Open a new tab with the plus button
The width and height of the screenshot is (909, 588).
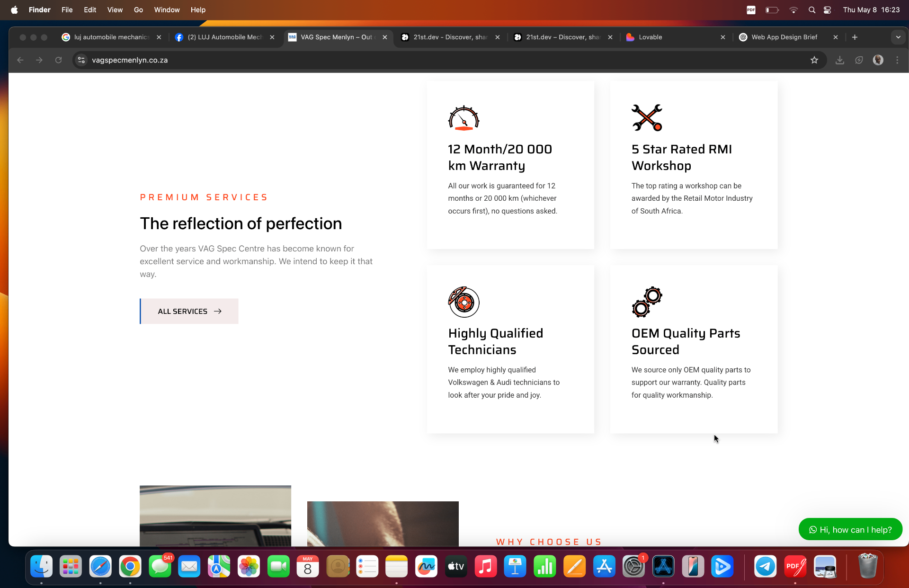pyautogui.click(x=855, y=37)
